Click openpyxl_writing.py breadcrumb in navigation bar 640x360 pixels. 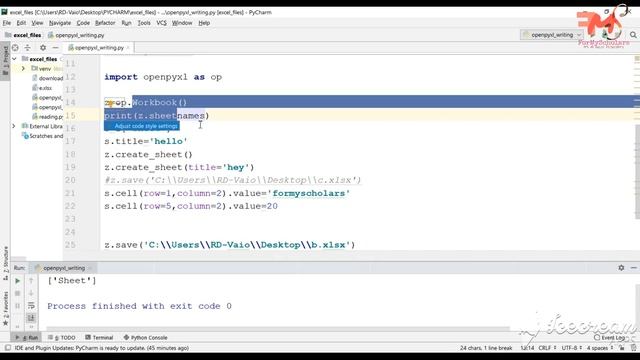pyautogui.click(x=76, y=35)
